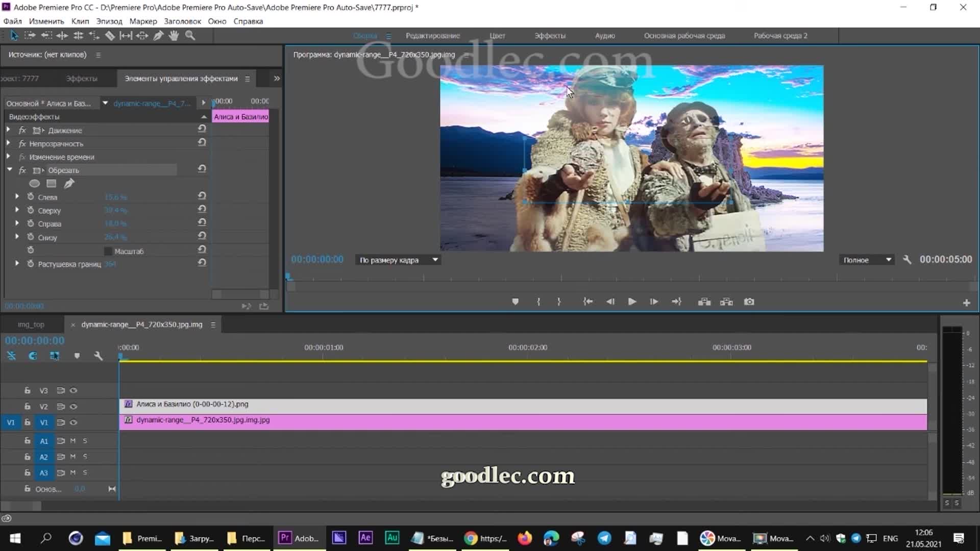Show more panel tabs chevron

(277, 79)
